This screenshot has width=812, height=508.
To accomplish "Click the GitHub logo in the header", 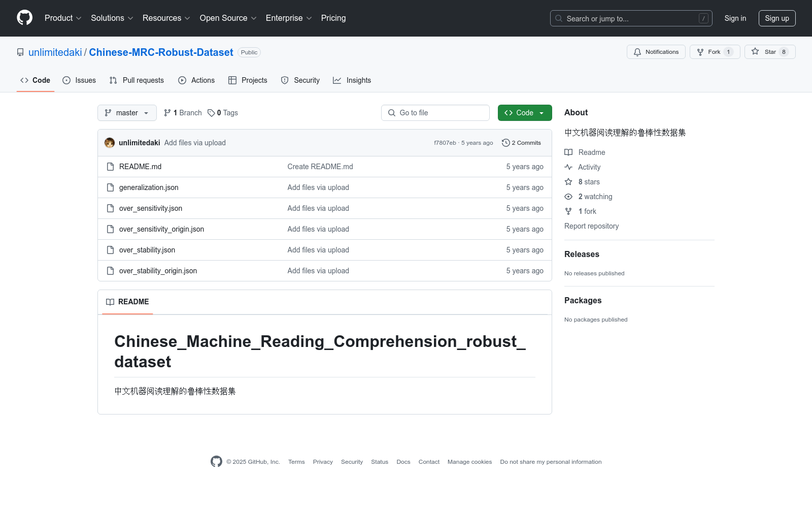I will coord(24,18).
